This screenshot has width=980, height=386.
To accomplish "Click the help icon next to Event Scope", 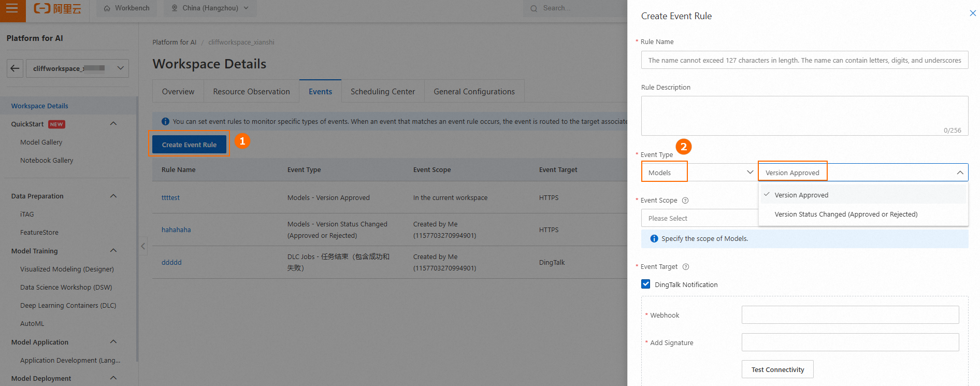I will point(685,201).
